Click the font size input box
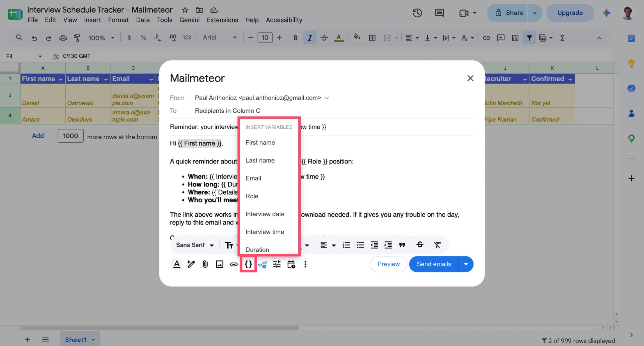Screen dimensions: 644x346 pyautogui.click(x=265, y=37)
